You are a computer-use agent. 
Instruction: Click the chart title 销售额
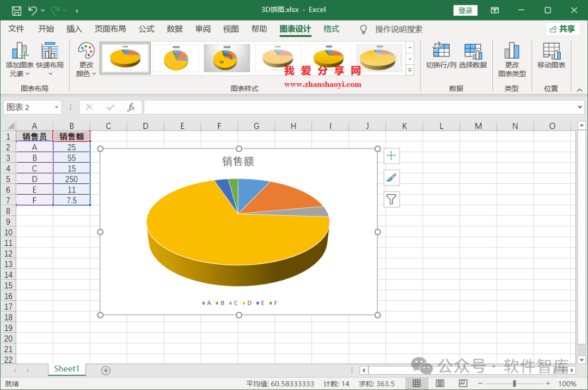238,162
